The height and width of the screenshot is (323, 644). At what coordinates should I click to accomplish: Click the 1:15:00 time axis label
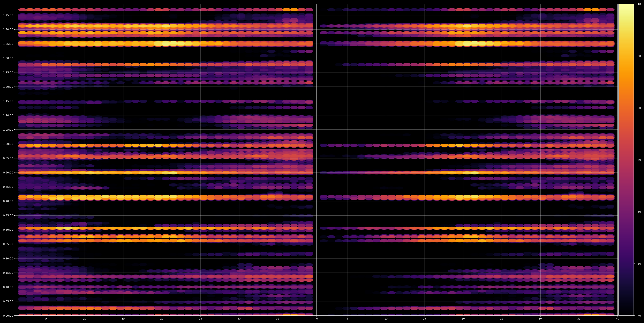point(8,101)
